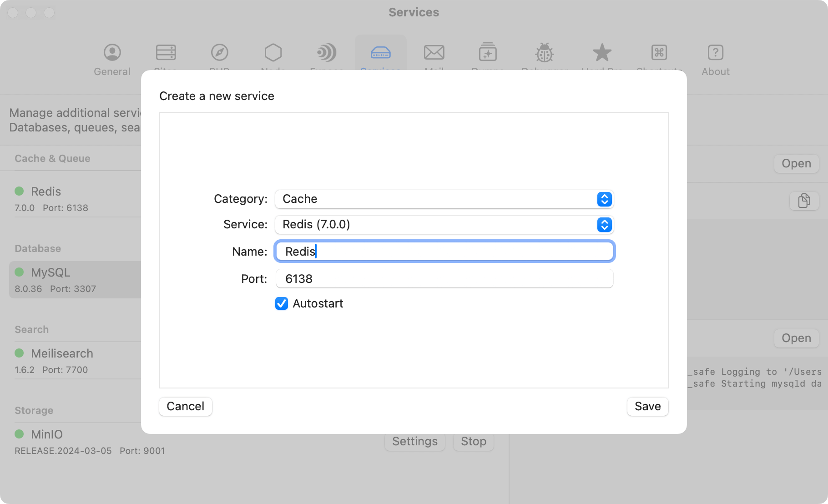828x504 pixels.
Task: Select the Node section icon
Action: (273, 52)
